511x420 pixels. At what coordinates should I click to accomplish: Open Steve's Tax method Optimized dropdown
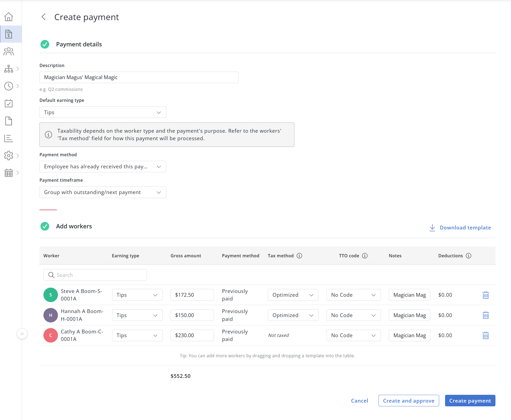293,295
